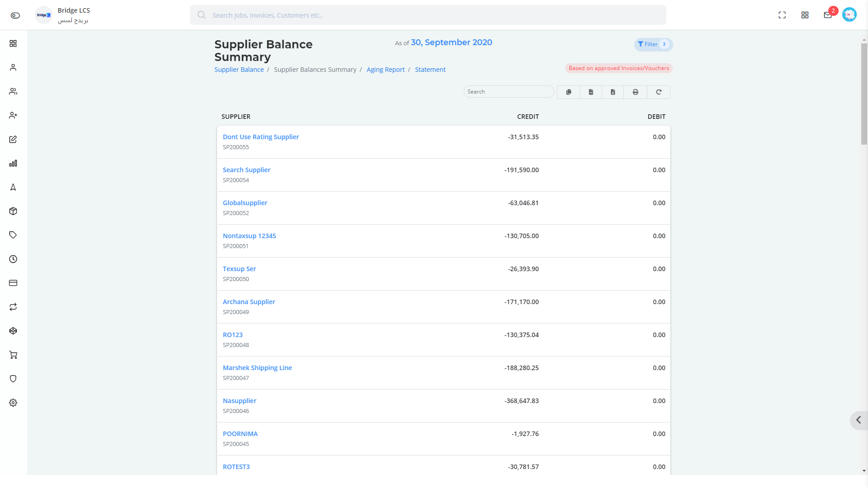Click the Nasupplier supplier link
Viewport: 868px width, 488px height.
(x=240, y=400)
